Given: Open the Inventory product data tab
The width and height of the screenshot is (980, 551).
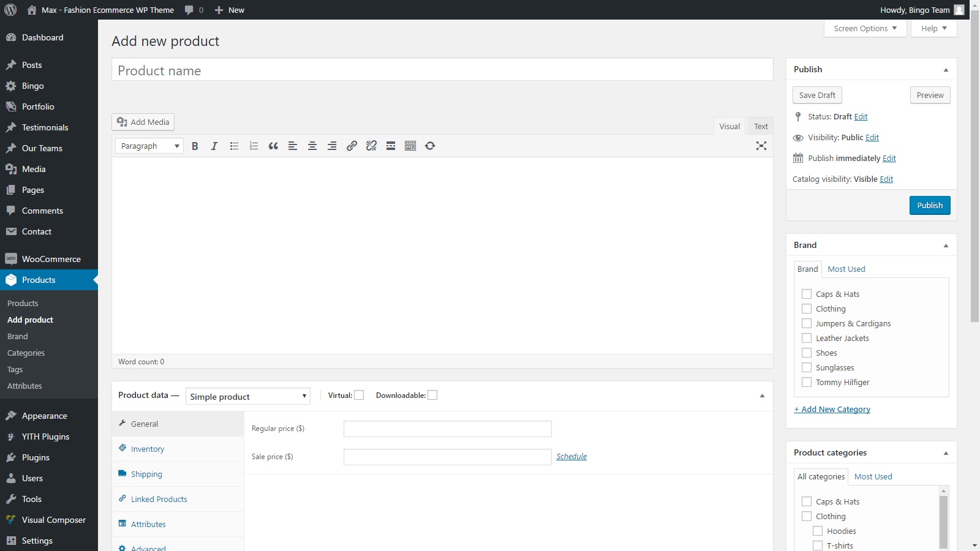Looking at the screenshot, I should [x=178, y=449].
